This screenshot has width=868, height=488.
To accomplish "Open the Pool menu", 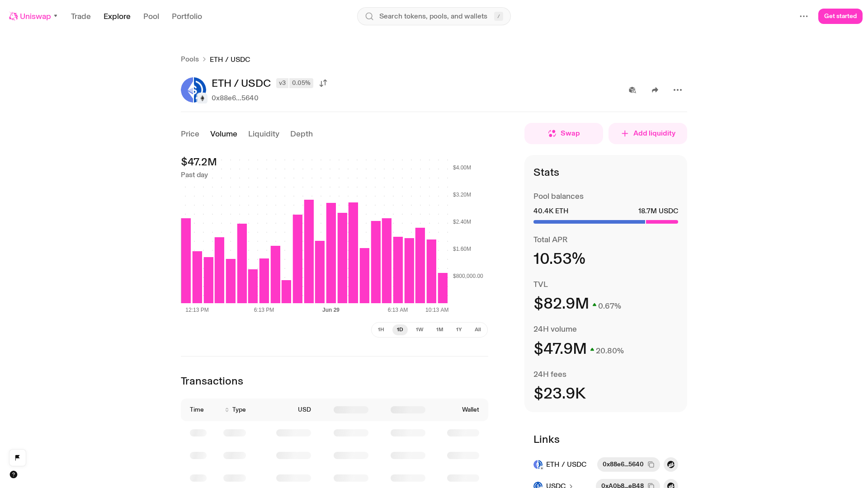I will [x=151, y=16].
